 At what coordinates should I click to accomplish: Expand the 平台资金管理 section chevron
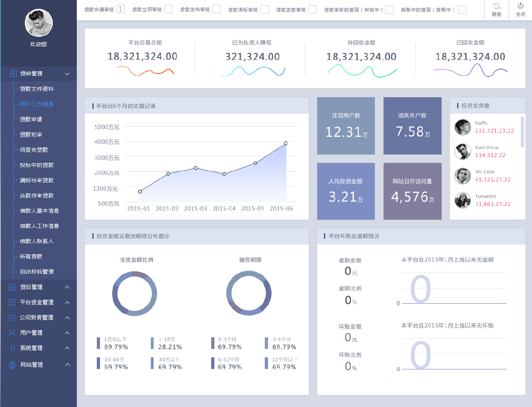[67, 302]
